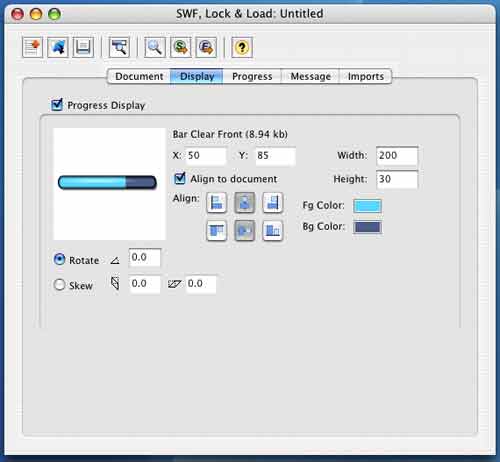
Task: Toggle the Align to document checkbox
Action: [180, 178]
